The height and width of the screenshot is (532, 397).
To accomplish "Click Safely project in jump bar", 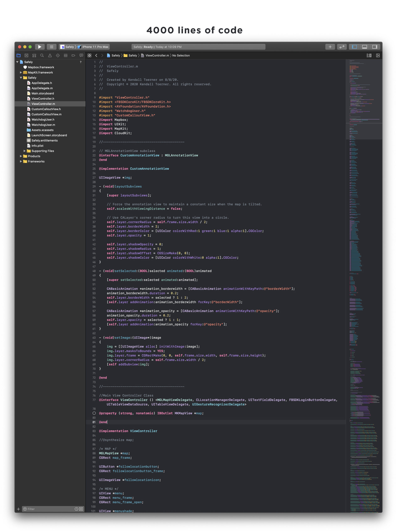I will [113, 55].
